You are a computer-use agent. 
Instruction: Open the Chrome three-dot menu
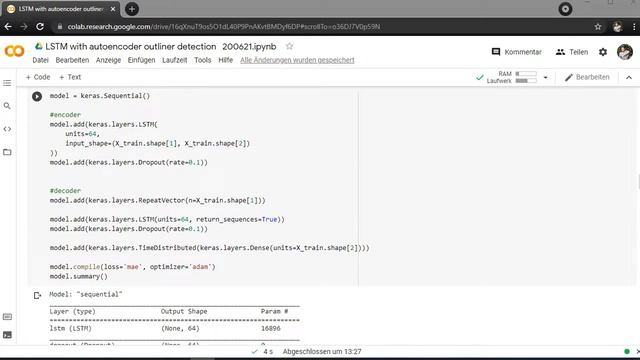[634, 27]
